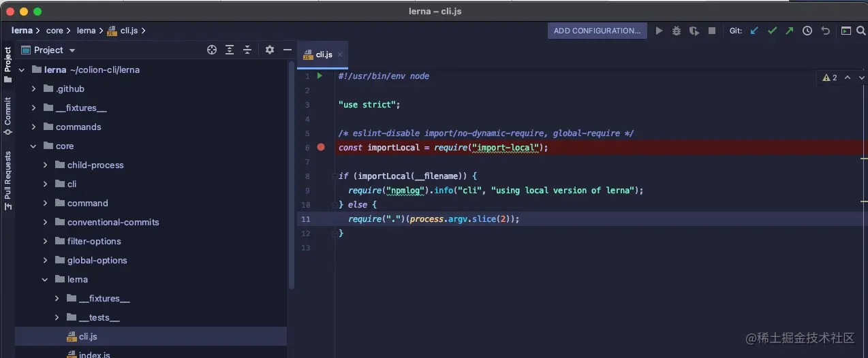Open Project panel gear settings
868x358 pixels.
[x=269, y=50]
